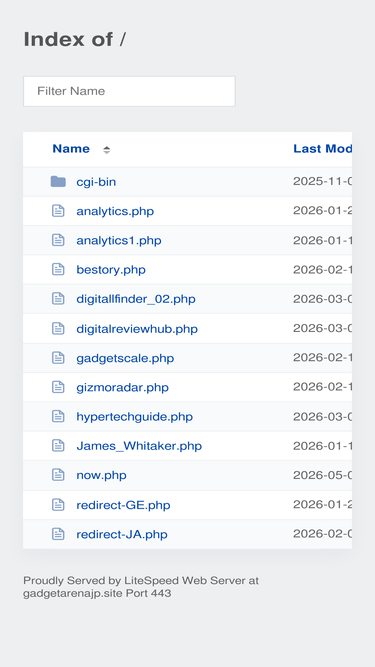Image resolution: width=375 pixels, height=667 pixels.
Task: Click the file icon beside redirect-GE.php
Action: [x=58, y=505]
